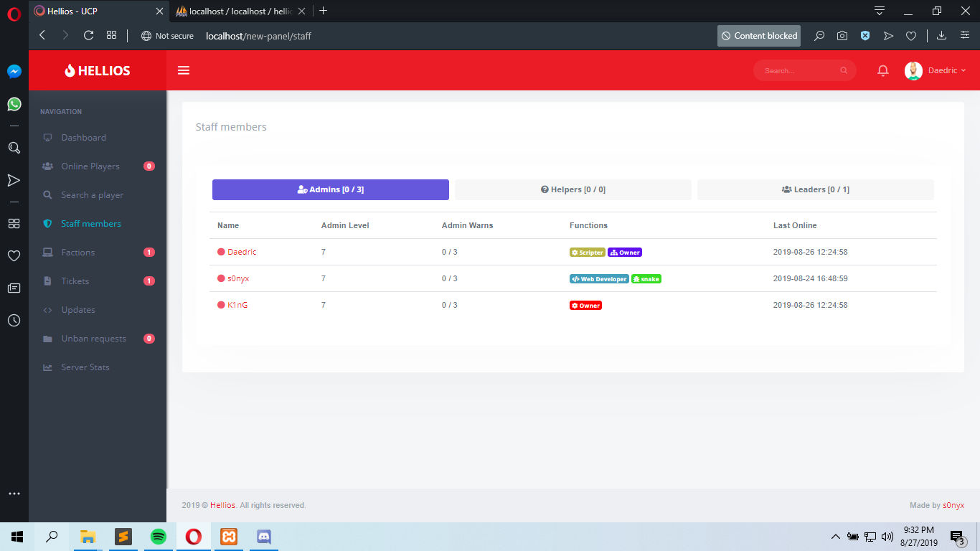The height and width of the screenshot is (551, 980).
Task: Open the tab list menu icon
Action: tap(880, 11)
